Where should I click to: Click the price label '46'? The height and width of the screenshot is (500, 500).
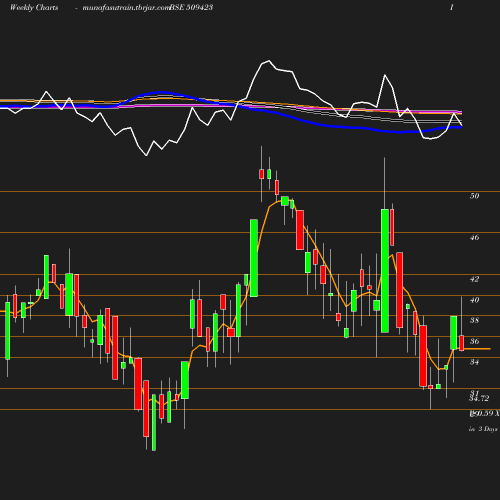[x=474, y=237]
